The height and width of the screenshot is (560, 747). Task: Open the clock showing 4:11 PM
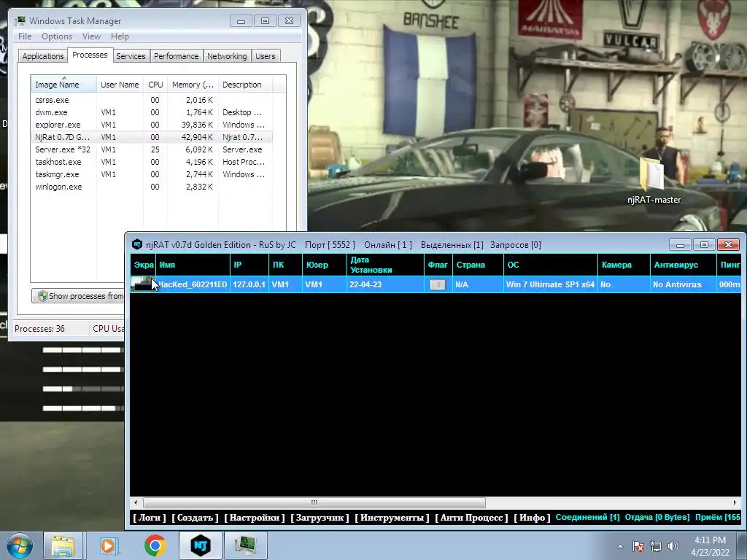point(710,546)
